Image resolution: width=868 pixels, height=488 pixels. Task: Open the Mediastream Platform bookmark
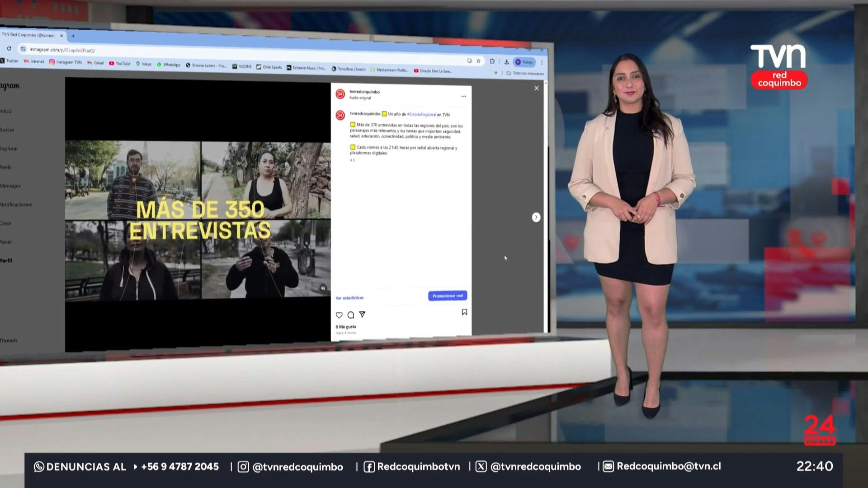point(389,70)
